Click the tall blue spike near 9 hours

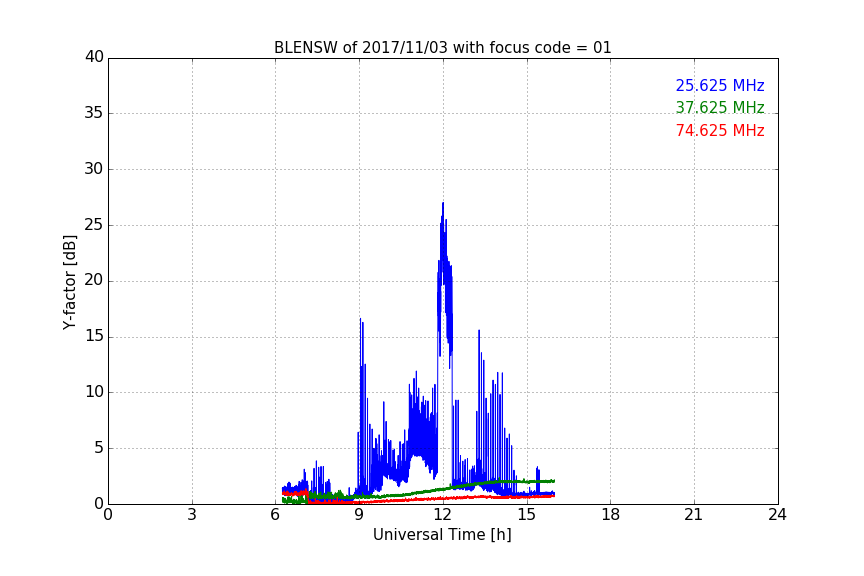[x=361, y=320]
